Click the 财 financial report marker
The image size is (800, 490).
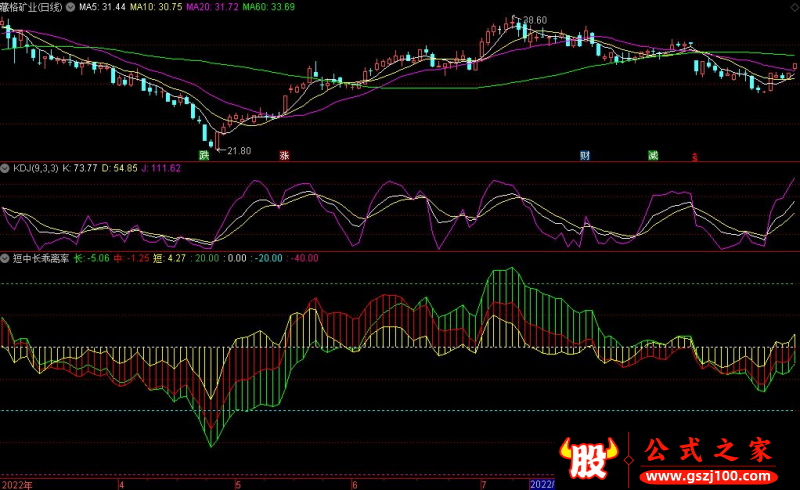click(584, 155)
